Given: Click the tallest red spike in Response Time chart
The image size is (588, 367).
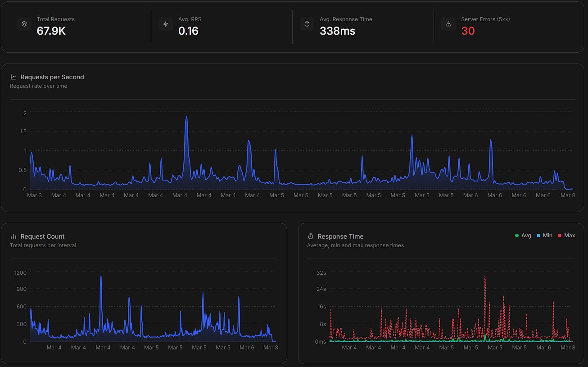Looking at the screenshot, I should (x=485, y=276).
